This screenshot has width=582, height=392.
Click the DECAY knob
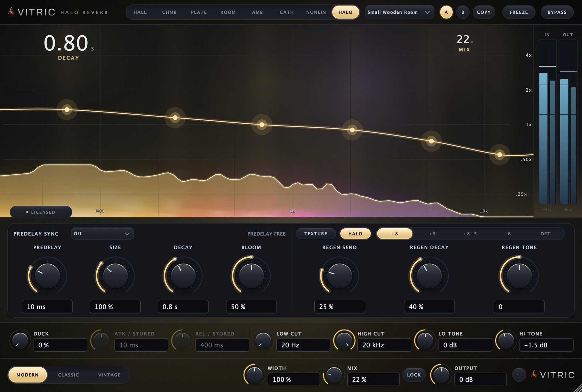[x=183, y=276]
